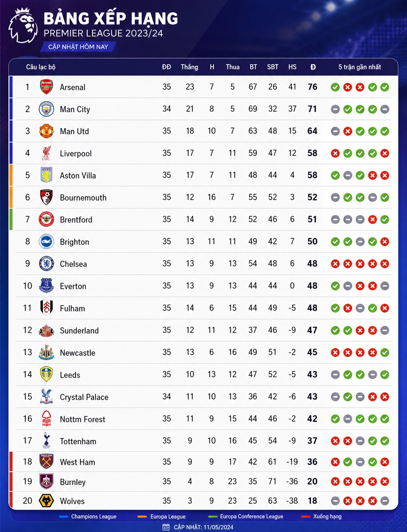407x532 pixels.
Task: Select the Liverpool club crest
Action: [x=46, y=153]
